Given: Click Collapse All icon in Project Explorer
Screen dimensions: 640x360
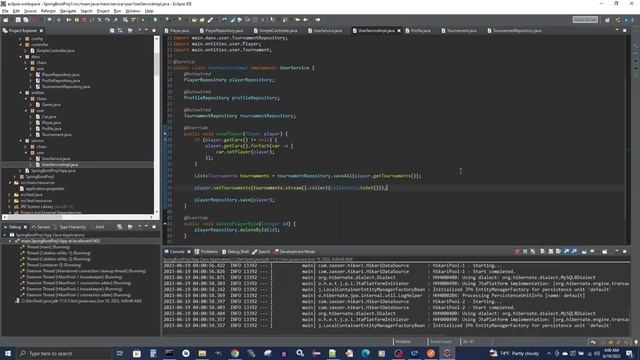Looking at the screenshot, I should (x=112, y=31).
